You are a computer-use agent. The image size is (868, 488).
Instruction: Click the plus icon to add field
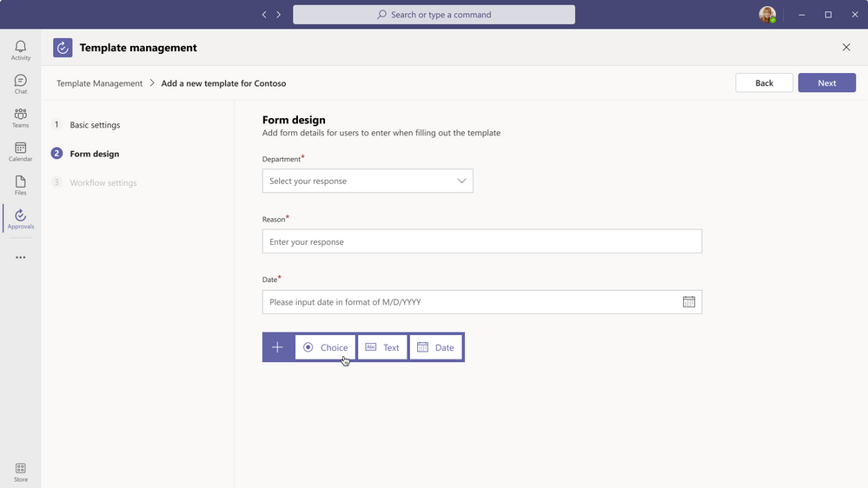(x=277, y=347)
